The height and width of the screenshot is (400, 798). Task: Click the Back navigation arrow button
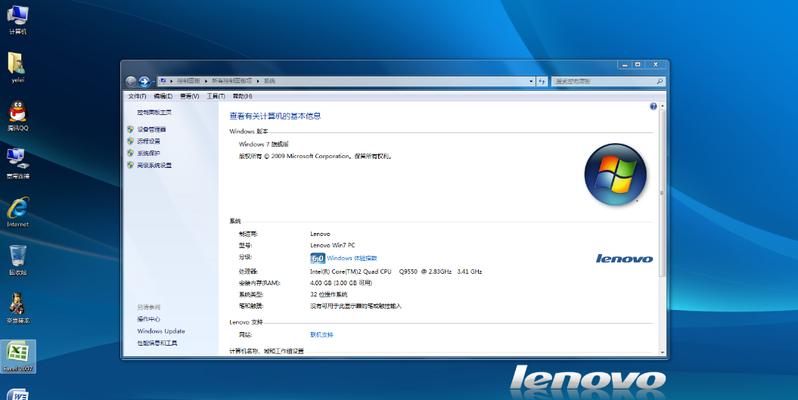(x=131, y=81)
